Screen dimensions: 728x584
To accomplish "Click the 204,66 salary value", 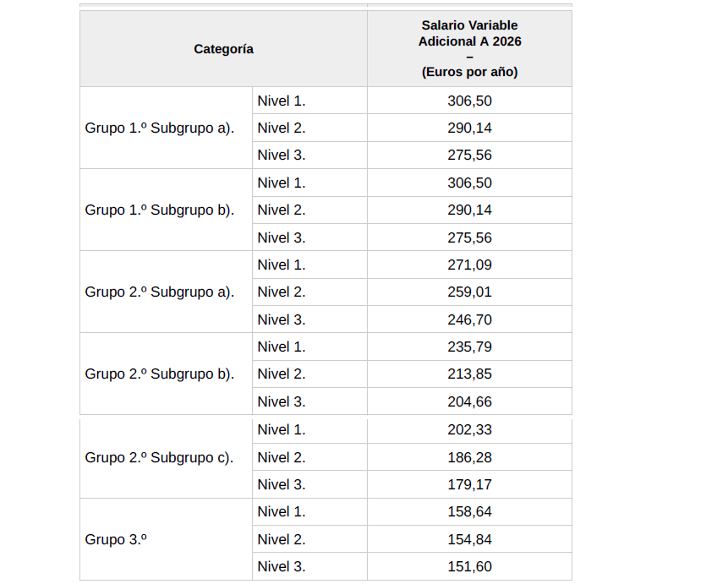I will (x=469, y=401).
